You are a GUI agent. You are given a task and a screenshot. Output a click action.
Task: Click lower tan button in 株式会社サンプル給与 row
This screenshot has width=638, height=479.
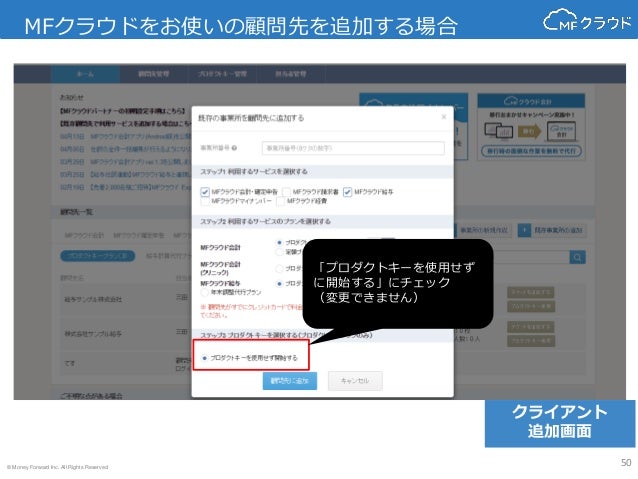click(531, 341)
